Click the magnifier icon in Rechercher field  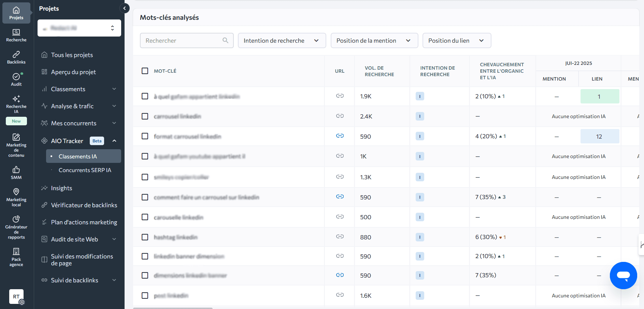(x=225, y=40)
